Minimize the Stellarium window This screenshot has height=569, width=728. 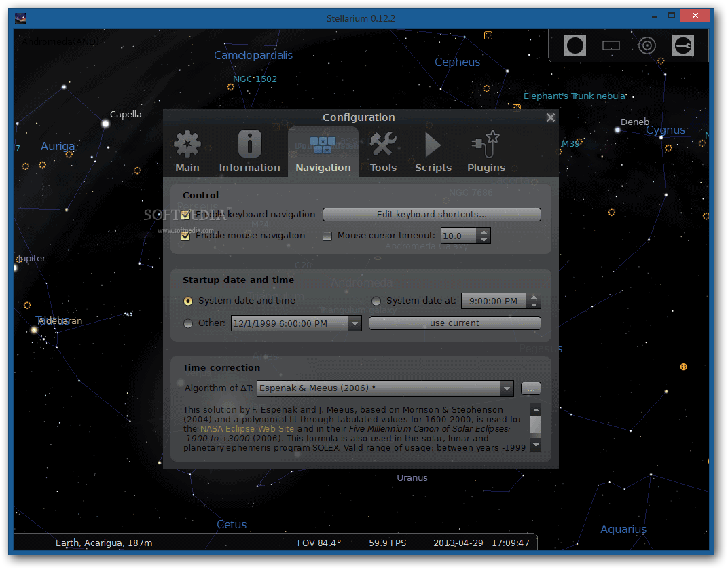tap(655, 16)
